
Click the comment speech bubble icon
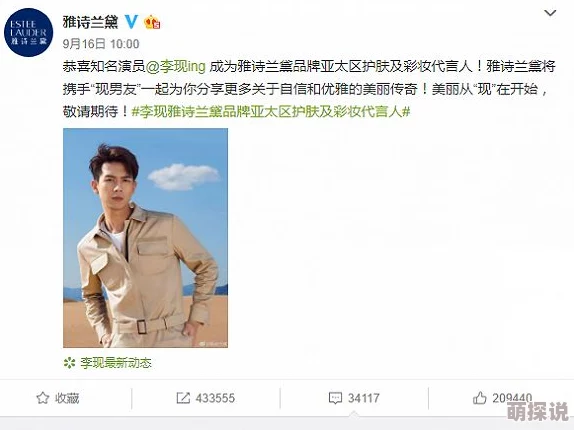[x=335, y=398]
